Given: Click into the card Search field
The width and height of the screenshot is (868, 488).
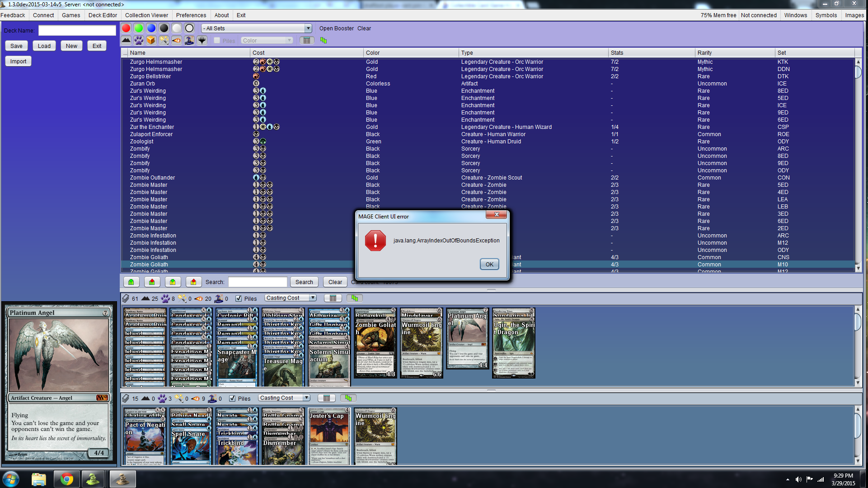Looking at the screenshot, I should (258, 282).
